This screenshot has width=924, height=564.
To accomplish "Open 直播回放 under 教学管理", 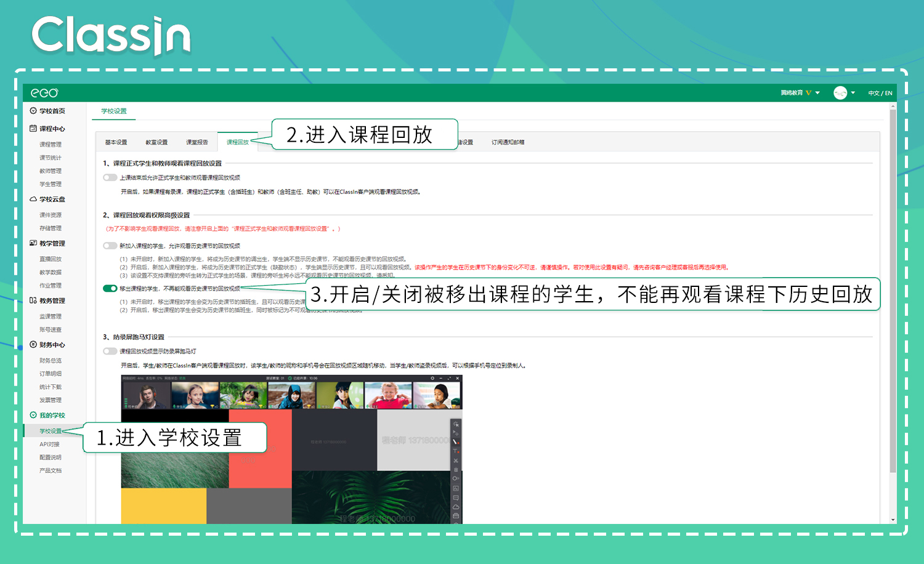I will pos(51,259).
